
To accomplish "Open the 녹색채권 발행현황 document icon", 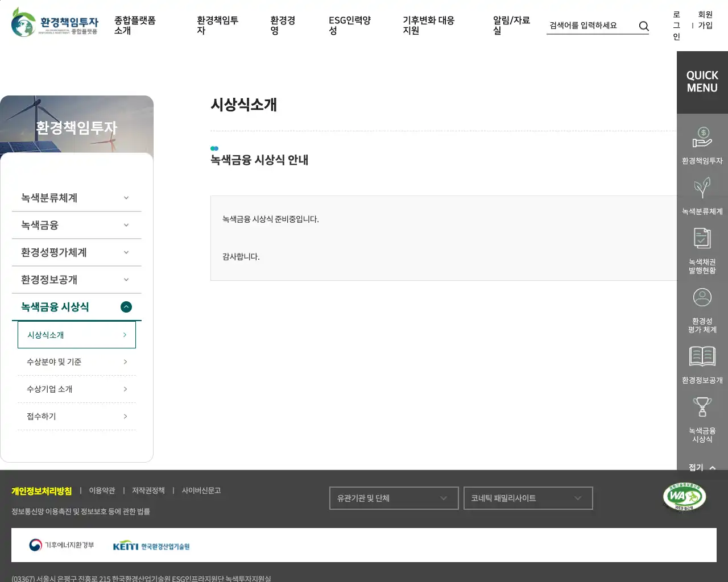I will [702, 239].
